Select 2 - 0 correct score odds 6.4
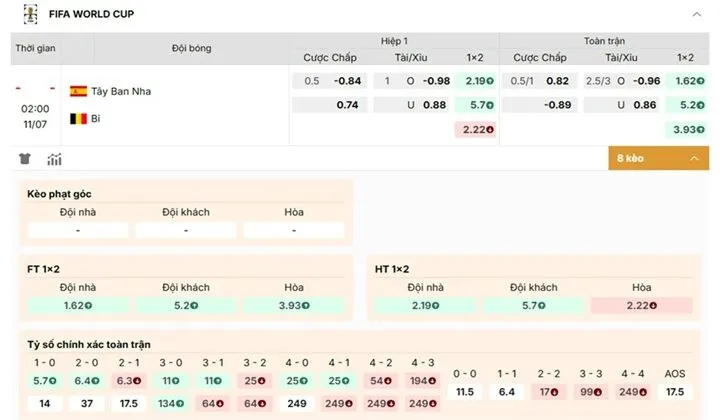 87,381
